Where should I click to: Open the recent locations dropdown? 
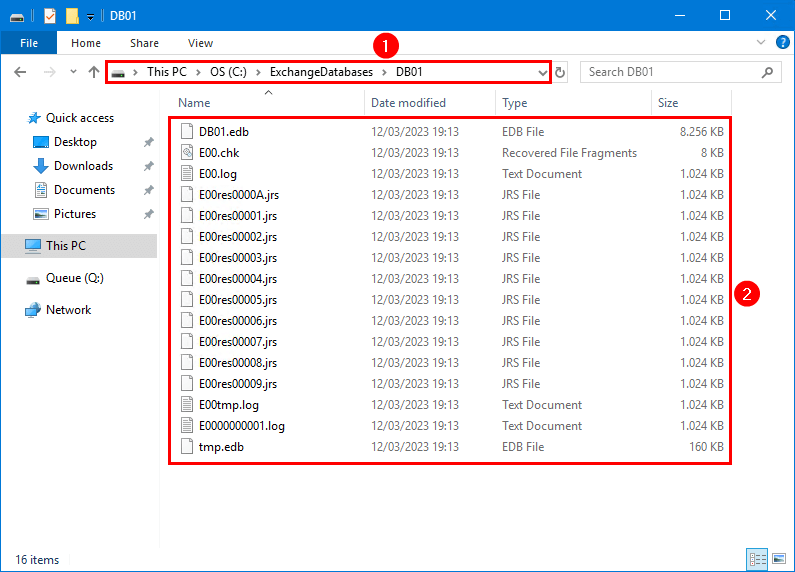pos(74,72)
